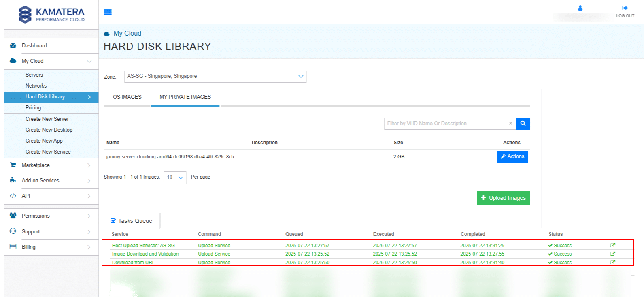Click the Kamatera Performance Cloud logo
Image resolution: width=644 pixels, height=297 pixels.
point(51,14)
